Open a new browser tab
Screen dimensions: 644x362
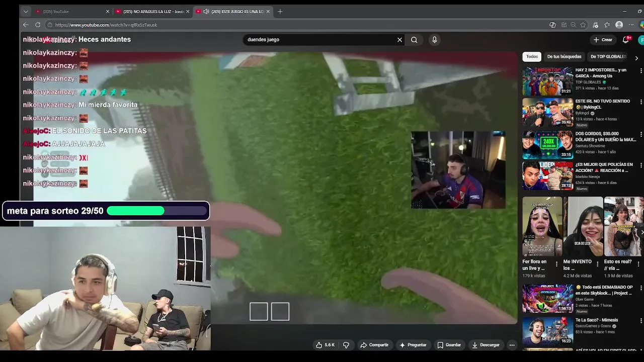tap(280, 12)
